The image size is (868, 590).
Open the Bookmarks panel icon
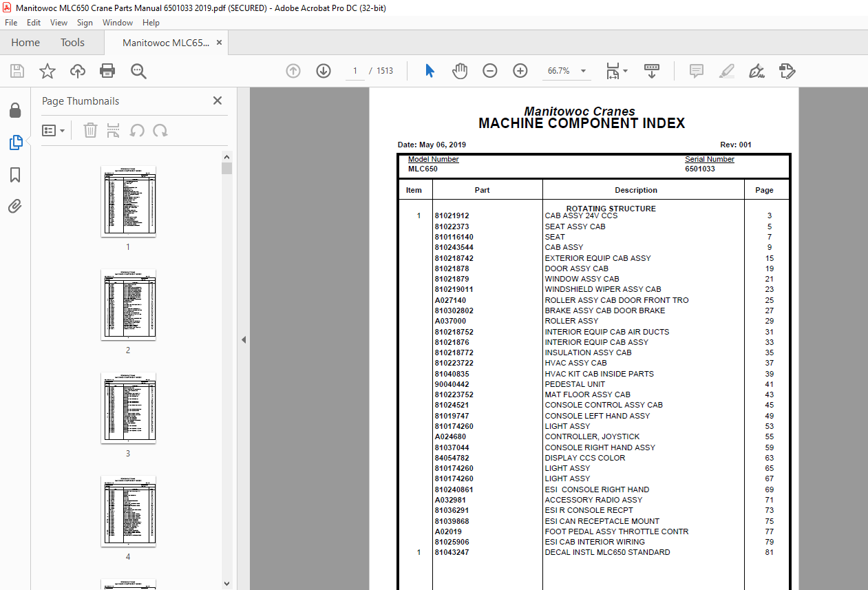pos(15,175)
